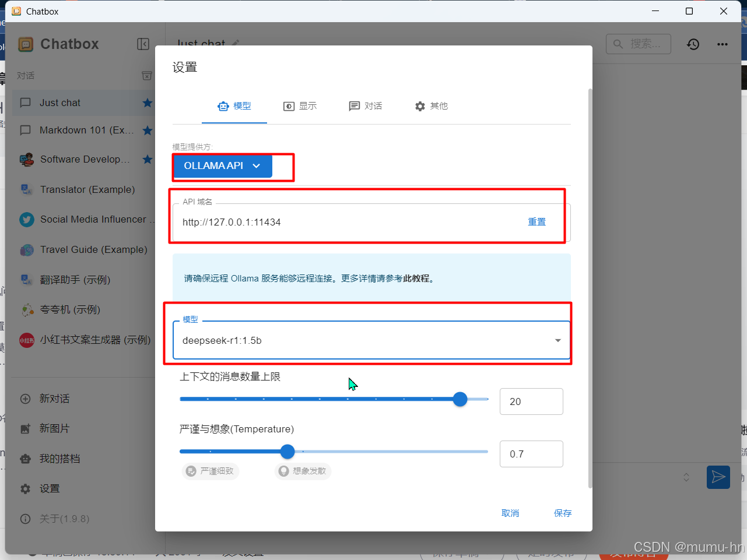Click the settings dialog vertical scrollbar
Viewport: 747px width, 560px height.
590,288
